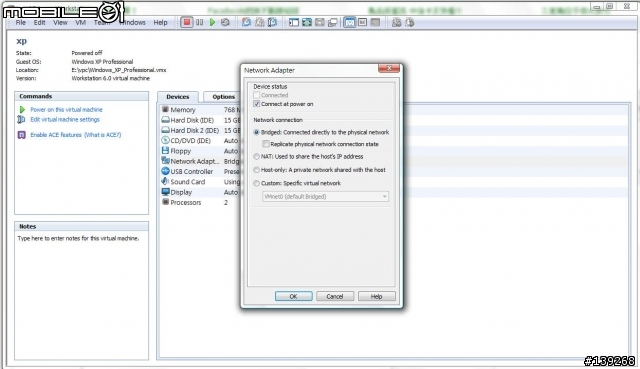Click Cancel in Network Adapter dialog
The image size is (640, 369).
(x=335, y=296)
